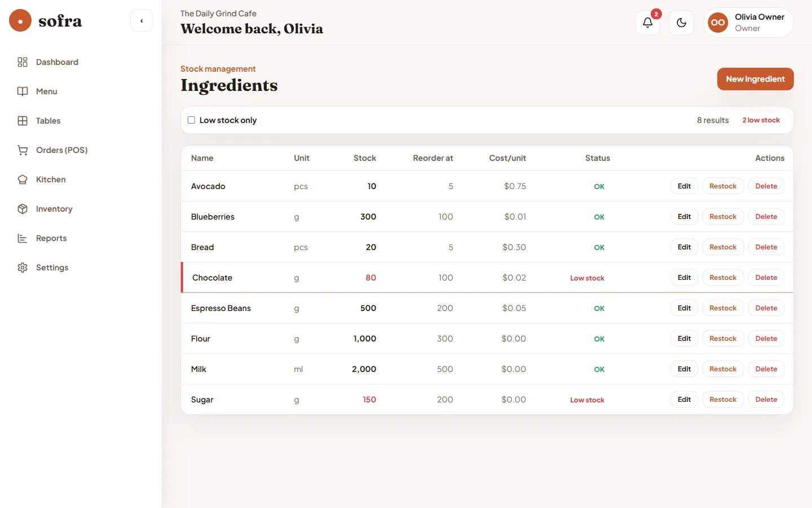Open notifications bell icon

648,23
